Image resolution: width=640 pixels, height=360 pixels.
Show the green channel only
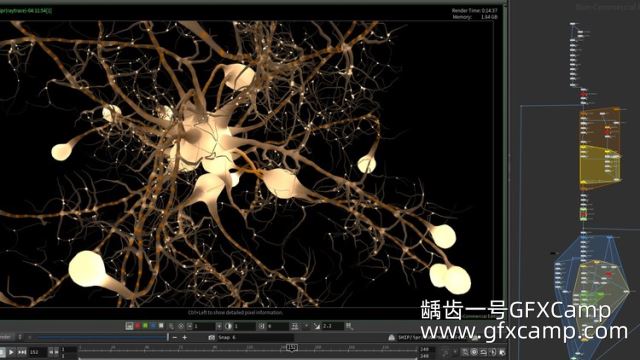[x=146, y=326]
